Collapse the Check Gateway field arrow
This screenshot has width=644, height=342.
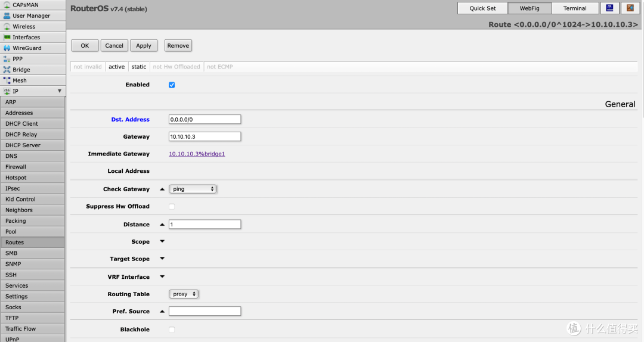(x=162, y=189)
